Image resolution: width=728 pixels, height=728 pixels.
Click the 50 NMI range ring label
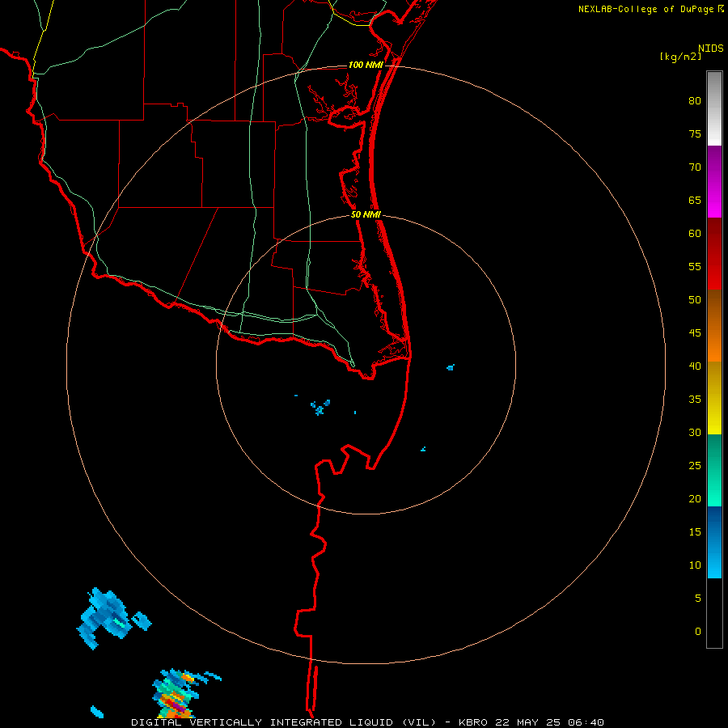366,214
